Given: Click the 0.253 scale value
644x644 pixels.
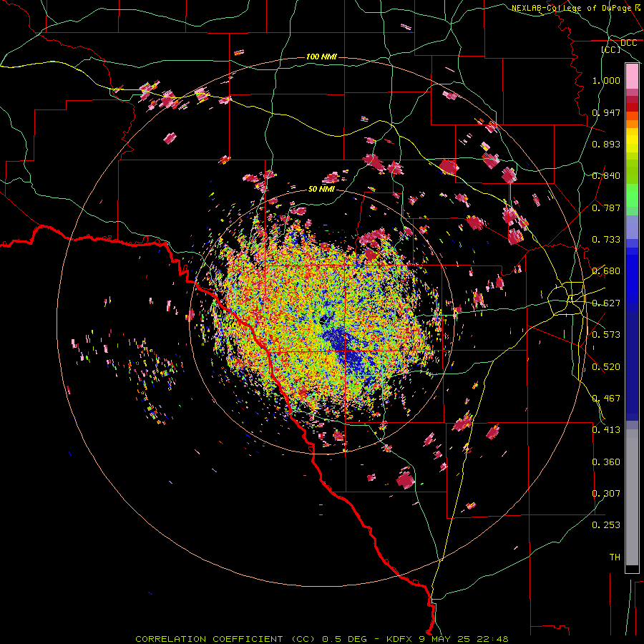Looking at the screenshot, I should coord(606,525).
